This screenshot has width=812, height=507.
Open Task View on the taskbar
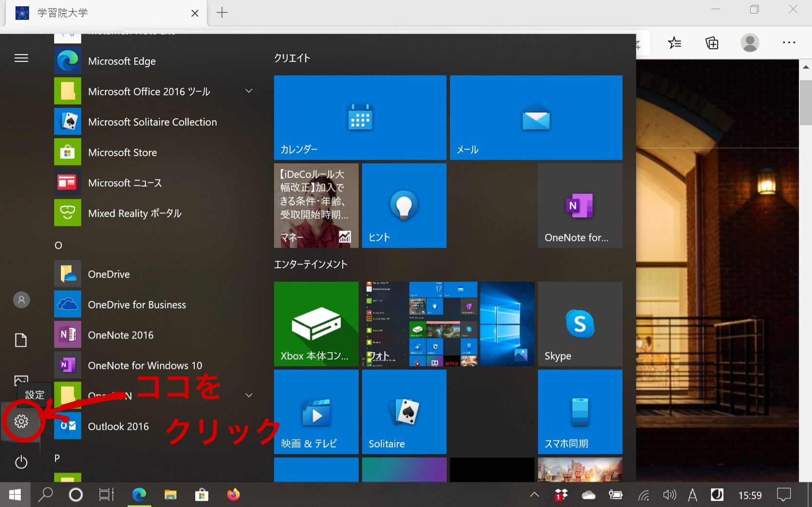pos(107,495)
